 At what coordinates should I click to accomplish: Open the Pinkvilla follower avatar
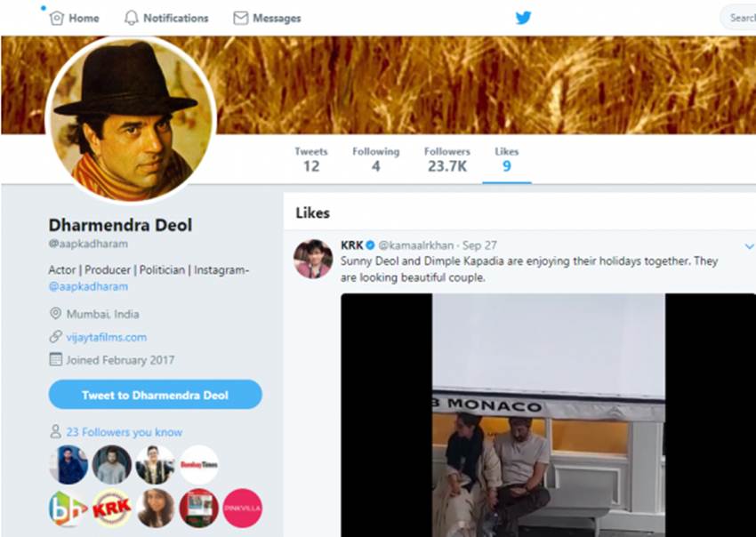[x=242, y=508]
